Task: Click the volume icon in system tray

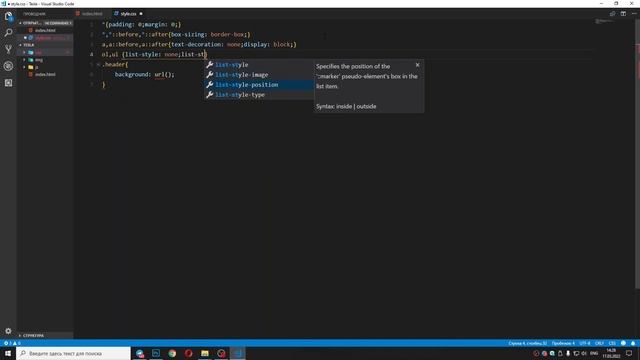Action: [x=584, y=353]
